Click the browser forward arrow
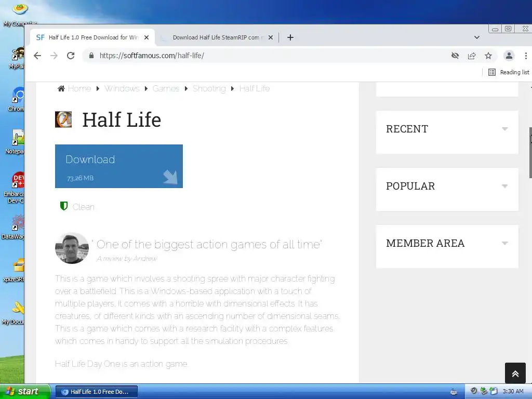The image size is (532, 399). pyautogui.click(x=54, y=56)
